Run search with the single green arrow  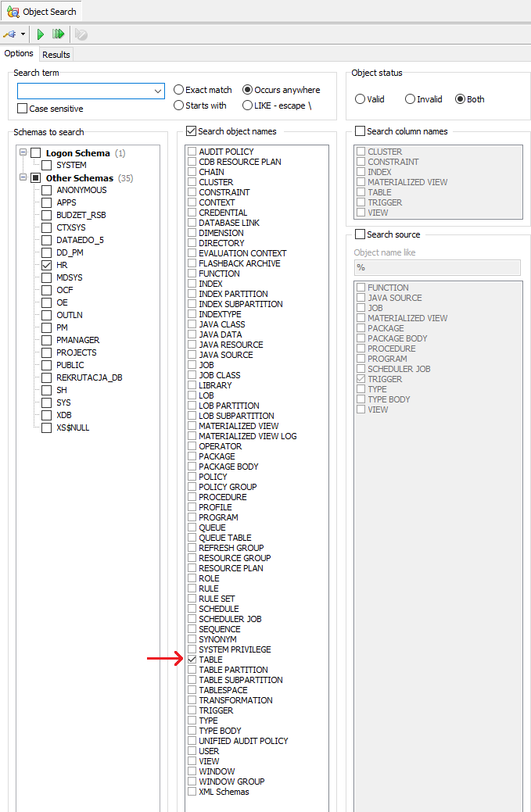pyautogui.click(x=41, y=34)
